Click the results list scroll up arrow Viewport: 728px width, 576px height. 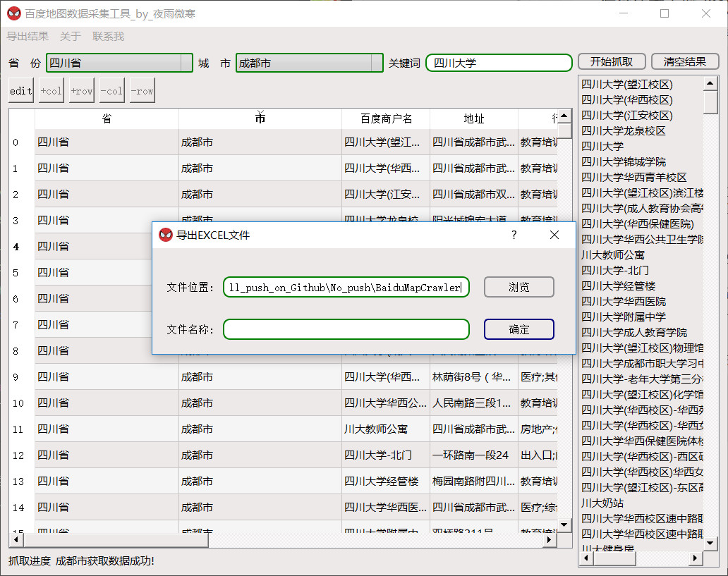point(710,84)
